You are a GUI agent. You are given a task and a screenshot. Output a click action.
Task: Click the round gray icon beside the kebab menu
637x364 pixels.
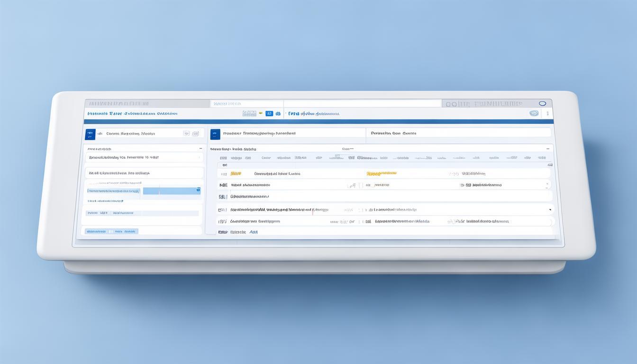pyautogui.click(x=534, y=114)
